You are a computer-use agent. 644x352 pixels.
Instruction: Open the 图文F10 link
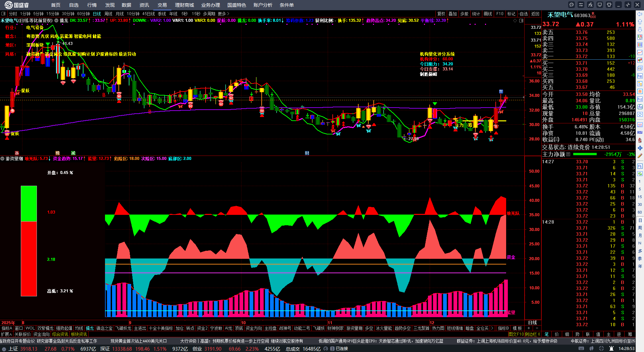pyautogui.click(x=516, y=334)
